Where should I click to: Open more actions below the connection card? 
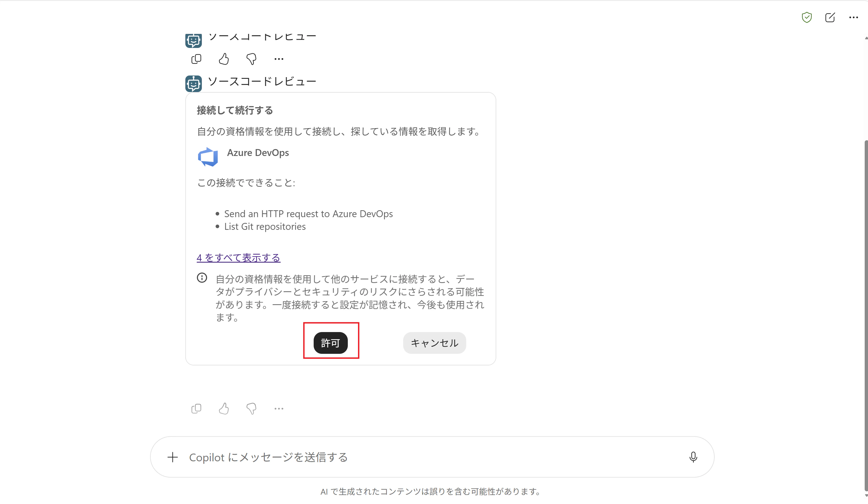279,408
